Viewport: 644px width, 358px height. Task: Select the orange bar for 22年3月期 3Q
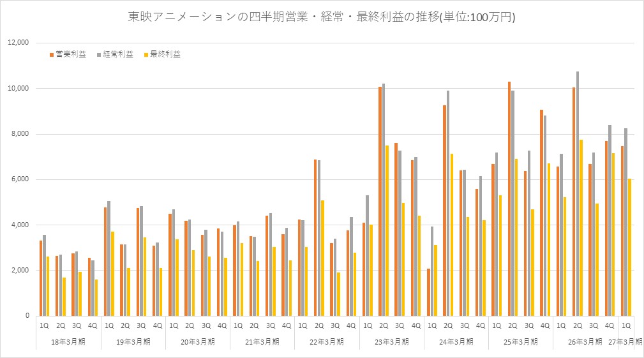coord(331,280)
